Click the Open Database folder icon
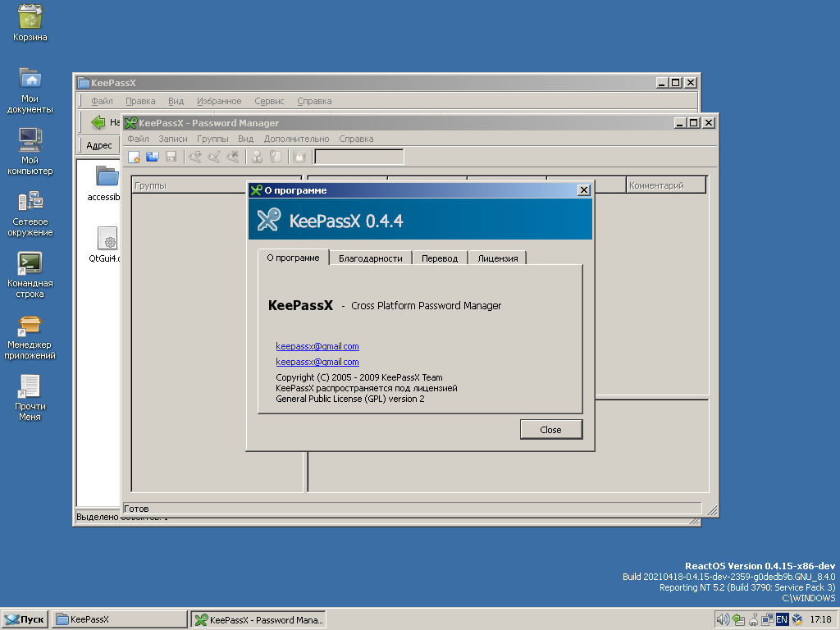Screen dimensions: 840x630 click(x=153, y=157)
